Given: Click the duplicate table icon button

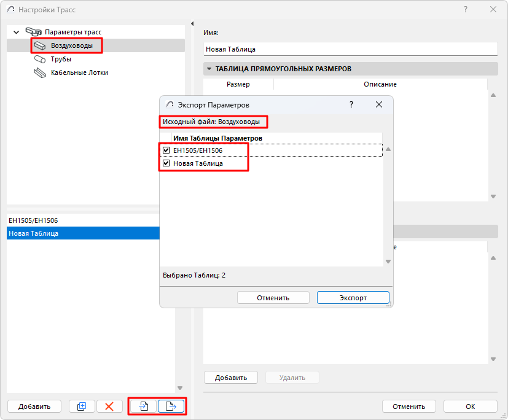Looking at the screenshot, I should tap(82, 406).
